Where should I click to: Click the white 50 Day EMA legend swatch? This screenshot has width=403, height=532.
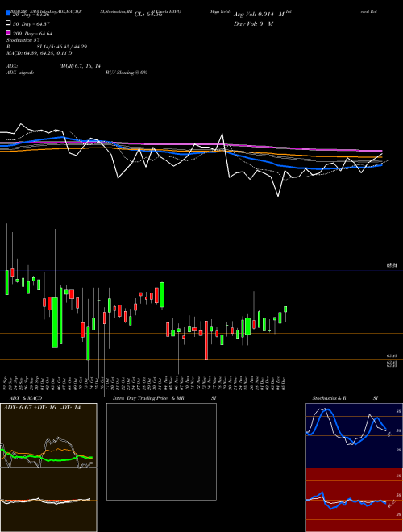point(9,23)
